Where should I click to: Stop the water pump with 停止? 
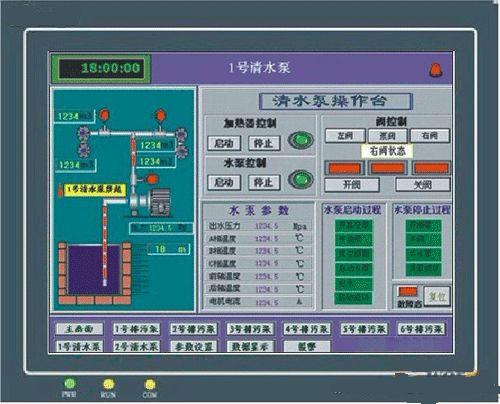click(264, 182)
